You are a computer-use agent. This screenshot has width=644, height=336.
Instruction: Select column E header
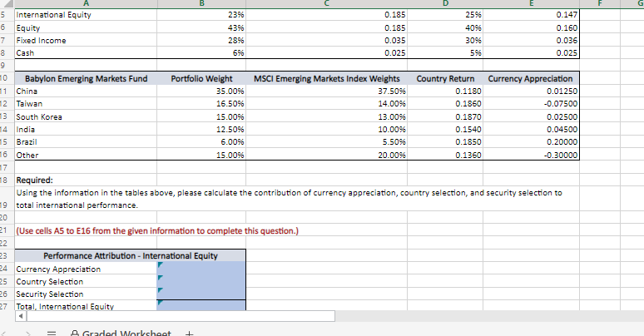tap(531, 3)
